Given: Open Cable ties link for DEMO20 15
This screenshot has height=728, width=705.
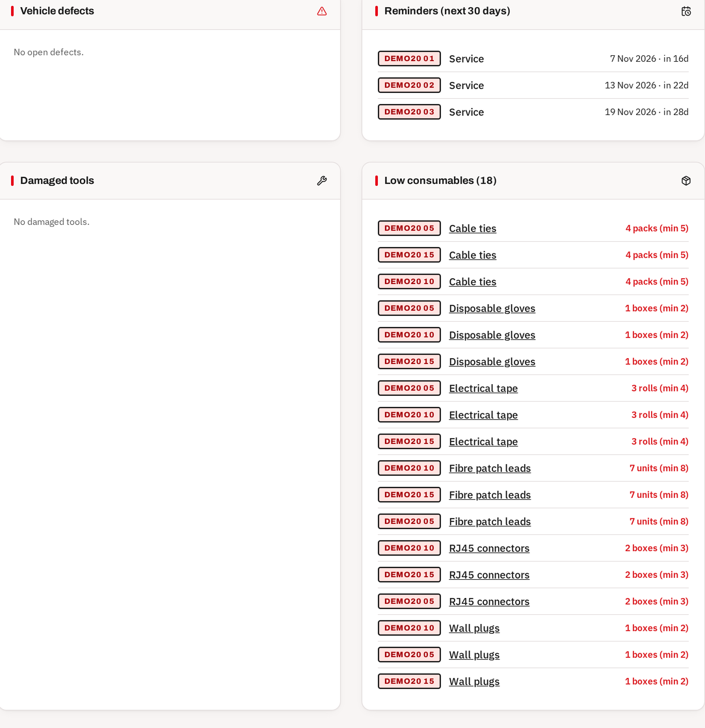Looking at the screenshot, I should click(472, 255).
